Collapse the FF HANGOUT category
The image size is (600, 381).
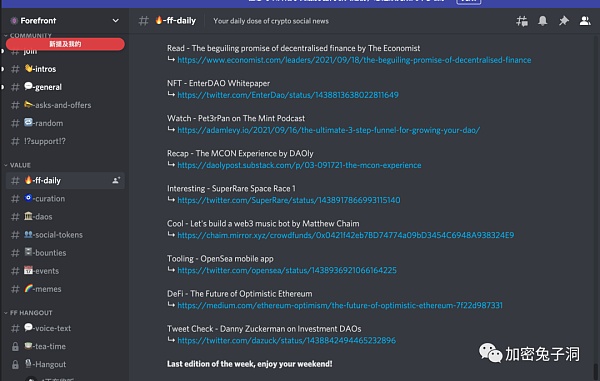(28, 313)
